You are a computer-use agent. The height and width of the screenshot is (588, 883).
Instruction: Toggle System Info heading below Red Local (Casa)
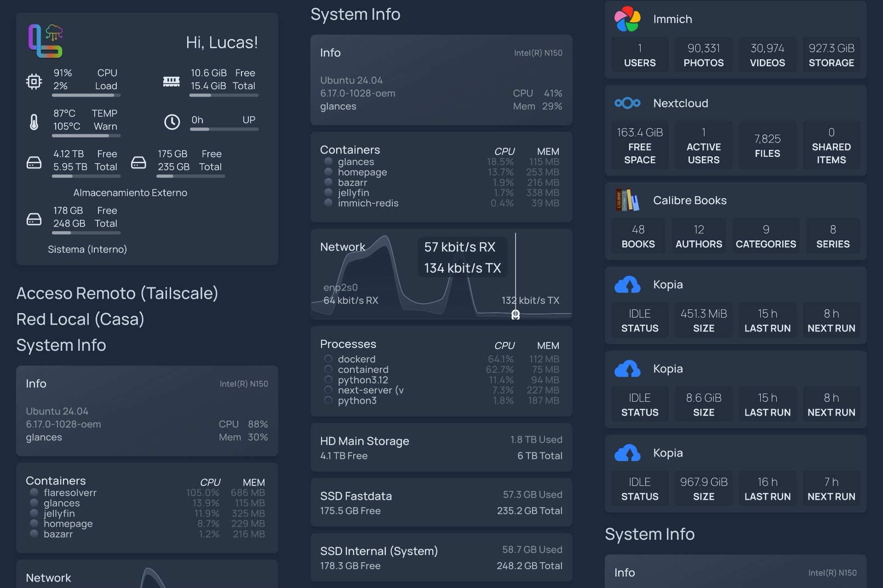coord(61,345)
